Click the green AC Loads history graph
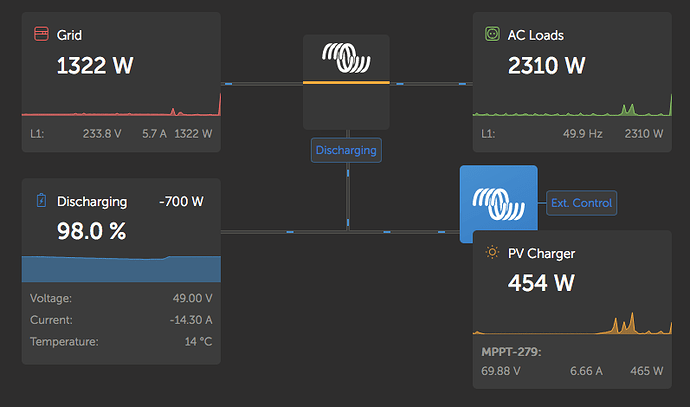 [572, 105]
